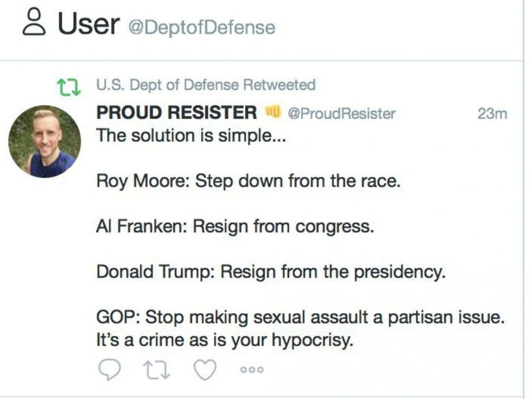Retweet using the bottom retweet arrows icon
Screen dimensions: 532x399
pos(157,369)
